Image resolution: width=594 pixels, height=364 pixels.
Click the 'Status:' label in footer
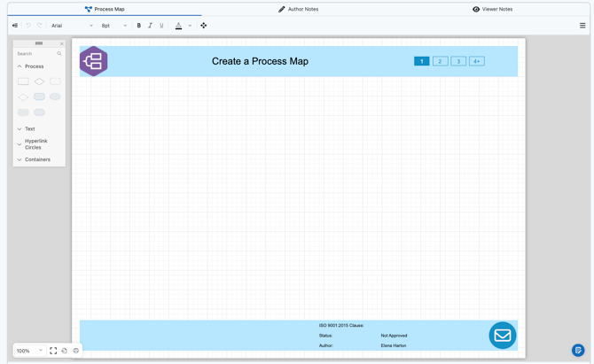click(325, 336)
